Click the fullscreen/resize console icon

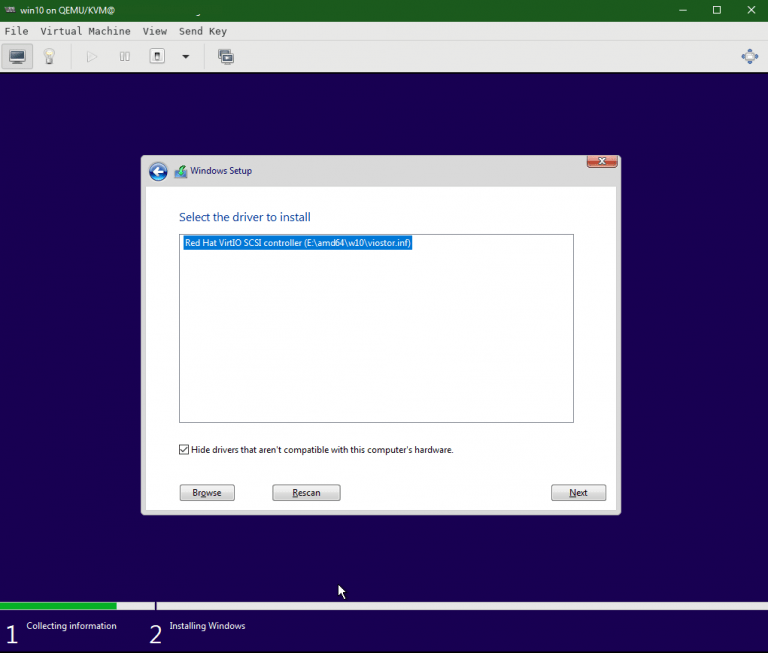(x=749, y=56)
